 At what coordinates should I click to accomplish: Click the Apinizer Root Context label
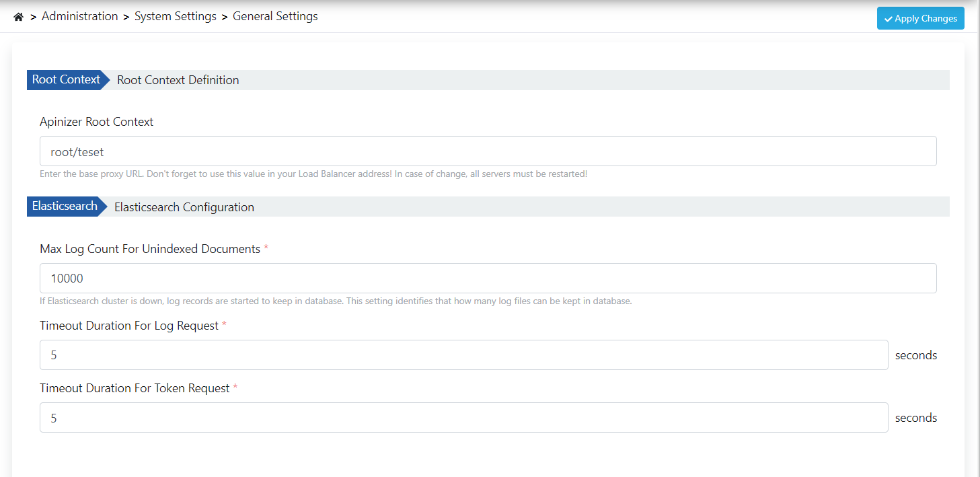point(96,122)
